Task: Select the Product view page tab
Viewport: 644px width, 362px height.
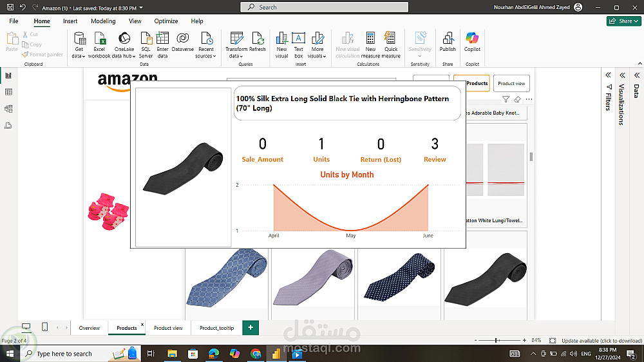Action: (x=168, y=328)
